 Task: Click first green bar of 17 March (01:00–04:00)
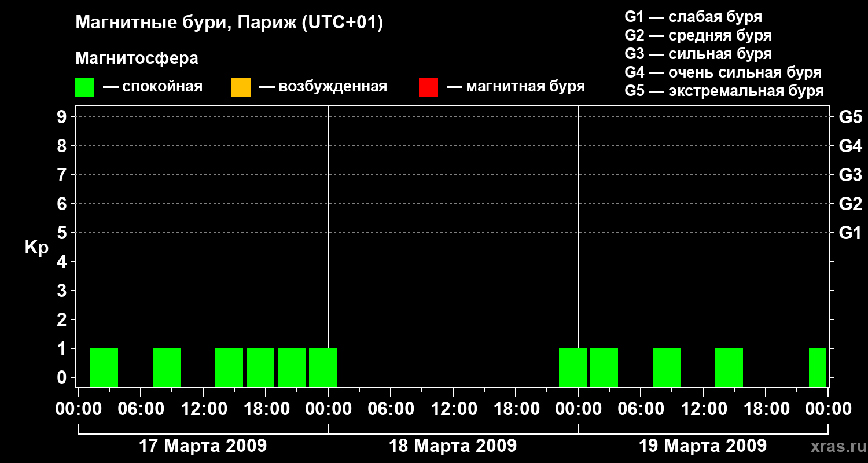click(x=104, y=367)
